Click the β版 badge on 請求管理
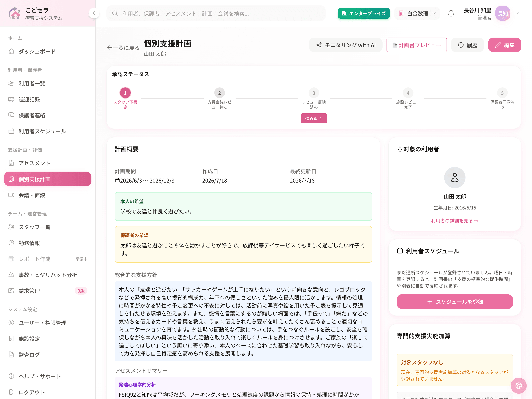 point(81,291)
